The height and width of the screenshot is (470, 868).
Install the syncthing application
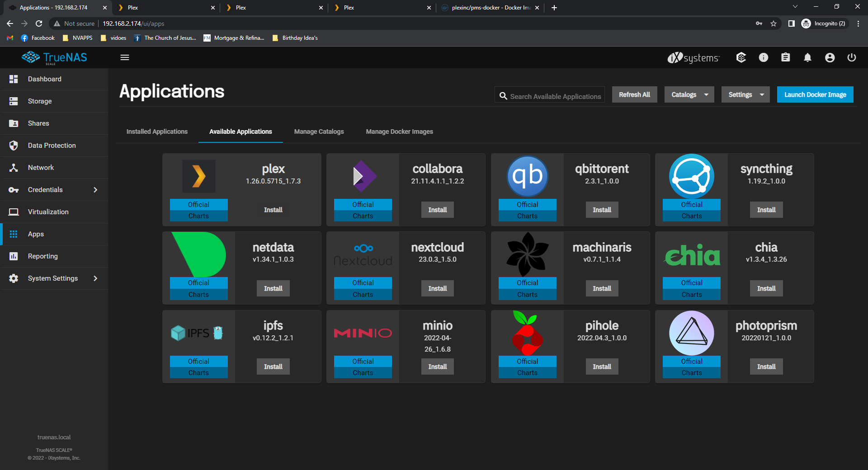(x=766, y=210)
